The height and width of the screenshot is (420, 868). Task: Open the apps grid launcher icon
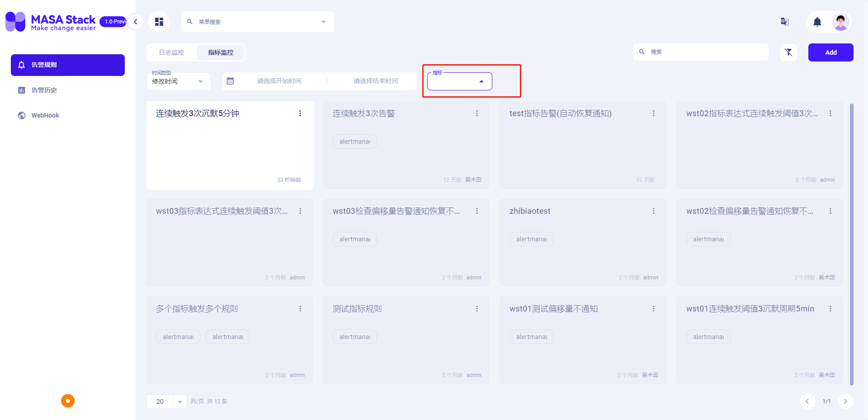pyautogui.click(x=159, y=22)
